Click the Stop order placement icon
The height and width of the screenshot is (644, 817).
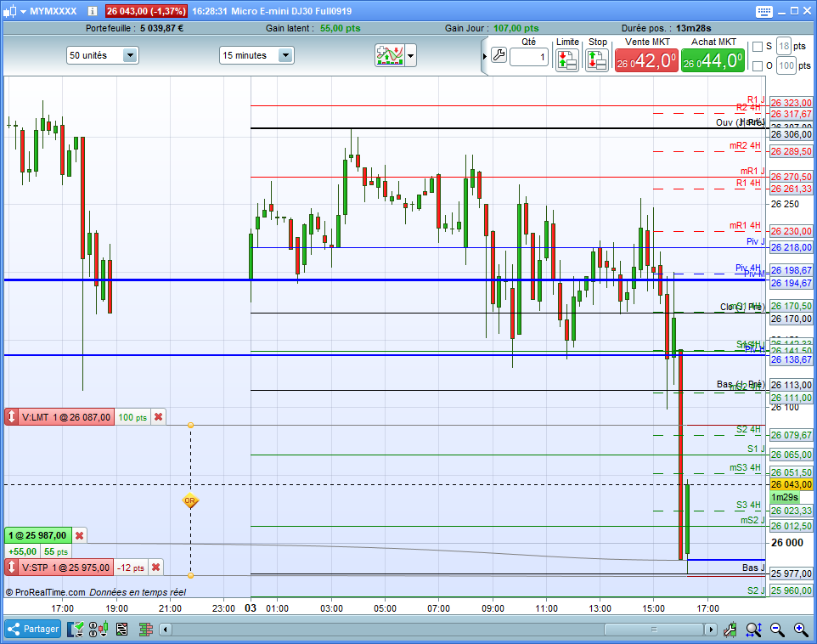click(597, 60)
